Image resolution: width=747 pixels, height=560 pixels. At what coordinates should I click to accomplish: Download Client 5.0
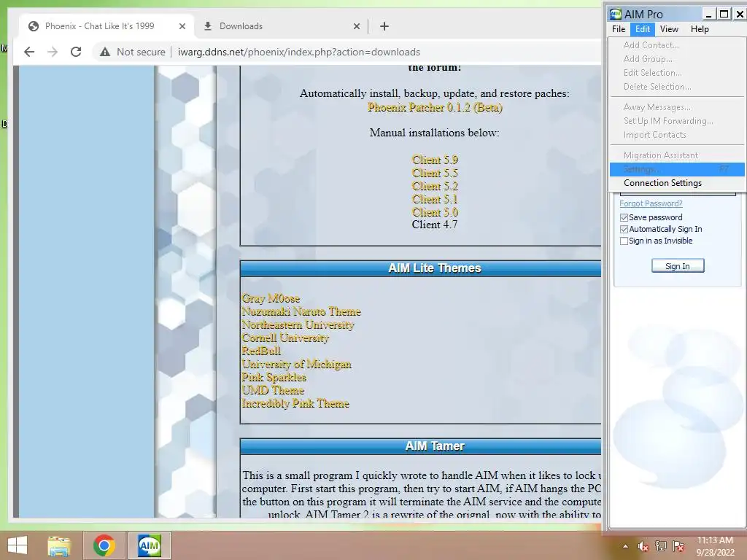(x=435, y=212)
